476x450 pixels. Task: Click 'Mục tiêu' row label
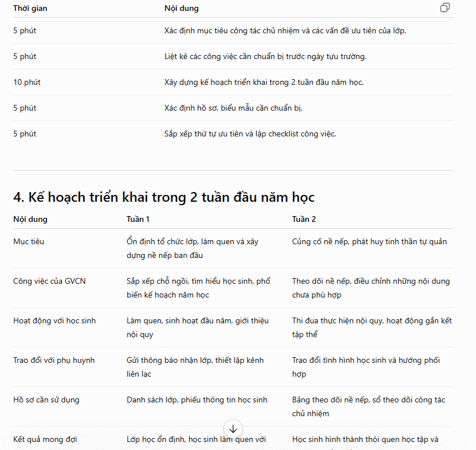pyautogui.click(x=29, y=241)
